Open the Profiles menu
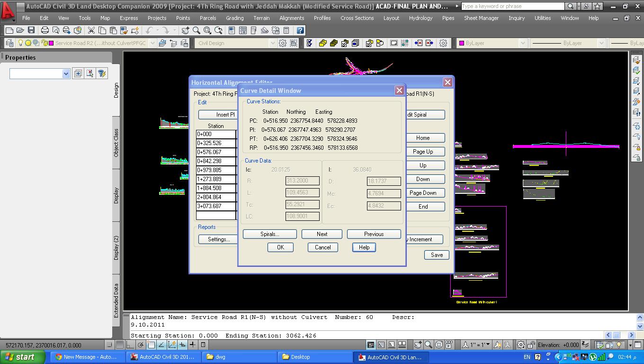This screenshot has height=364, width=644. [322, 18]
